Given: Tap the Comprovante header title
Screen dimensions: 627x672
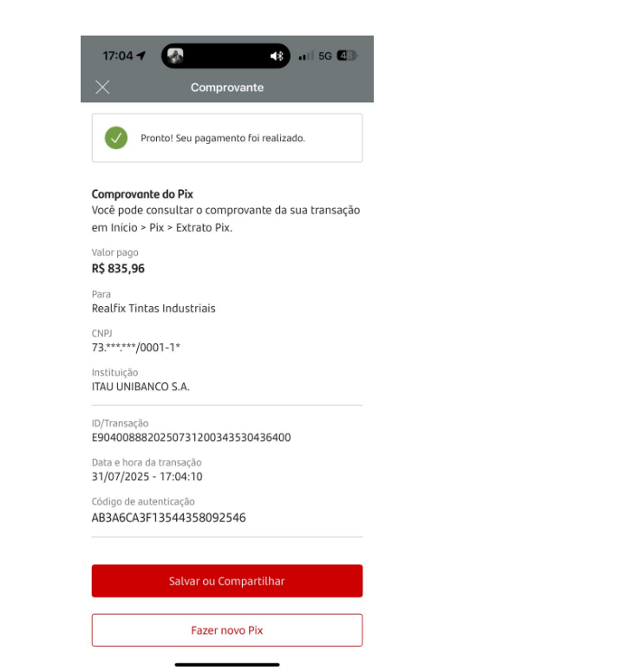Looking at the screenshot, I should (x=227, y=88).
